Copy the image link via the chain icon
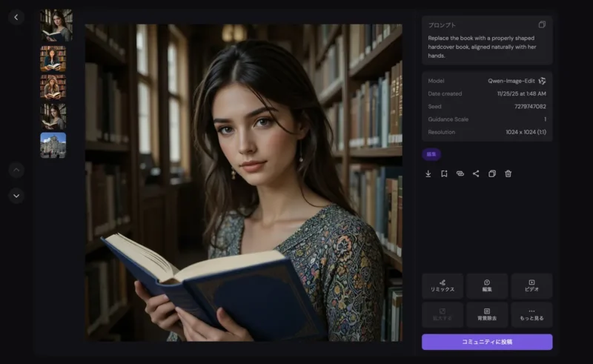This screenshot has width=593, height=364. coord(460,173)
